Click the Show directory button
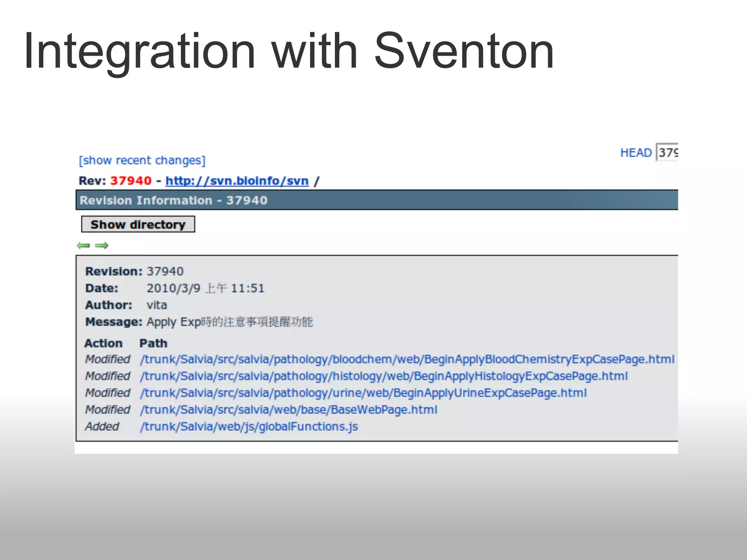Image resolution: width=747 pixels, height=560 pixels. pyautogui.click(x=138, y=224)
